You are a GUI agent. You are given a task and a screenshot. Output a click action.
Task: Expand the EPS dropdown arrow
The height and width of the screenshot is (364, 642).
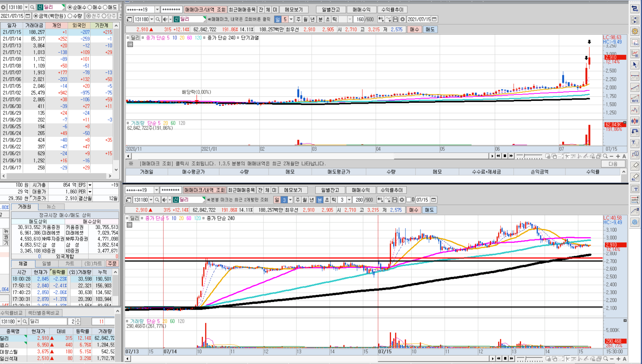coord(90,185)
